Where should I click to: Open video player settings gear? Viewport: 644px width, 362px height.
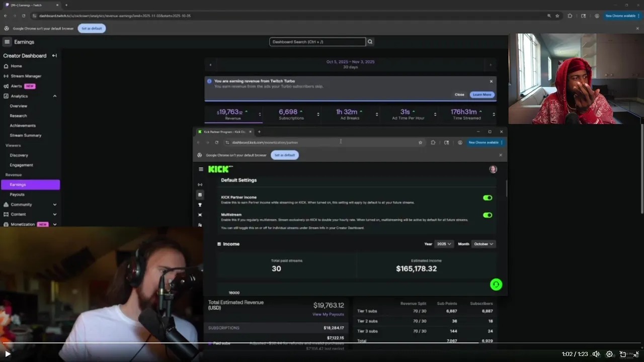coord(609,354)
